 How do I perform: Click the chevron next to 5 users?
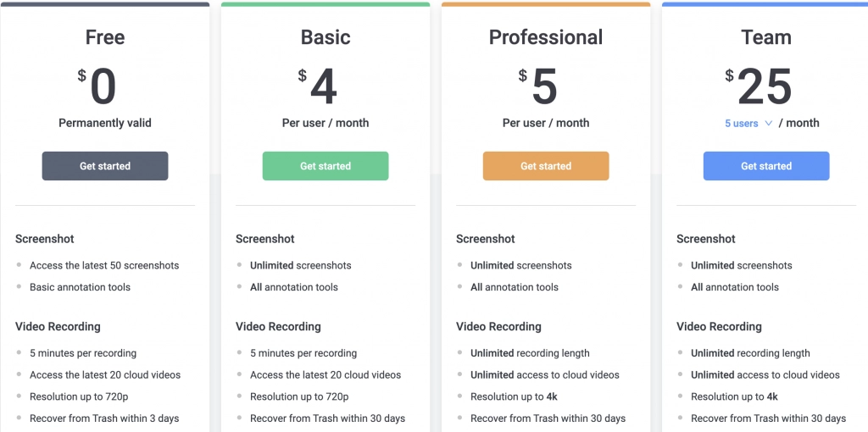(769, 124)
